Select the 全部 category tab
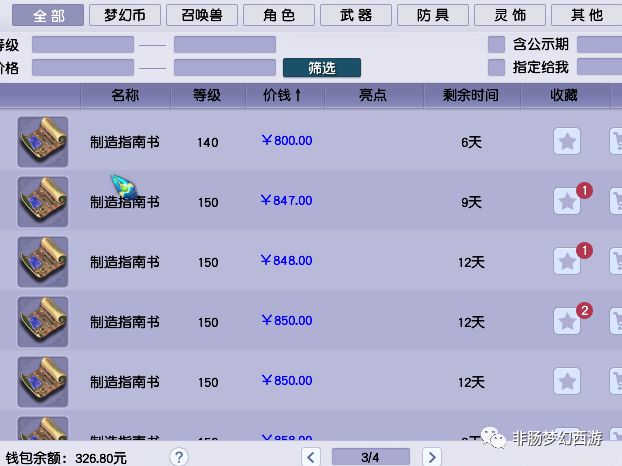The height and width of the screenshot is (466, 622). pyautogui.click(x=48, y=15)
